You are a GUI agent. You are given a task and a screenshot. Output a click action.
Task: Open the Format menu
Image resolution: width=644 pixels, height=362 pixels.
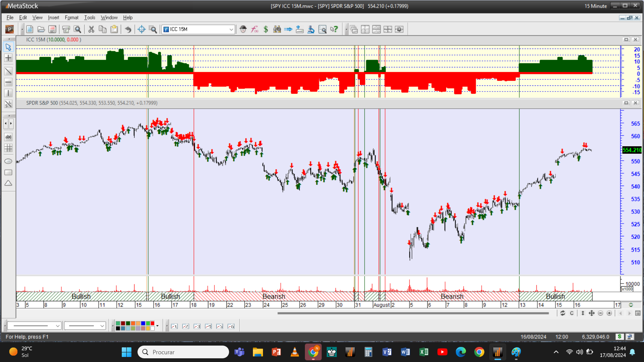pos(71,17)
